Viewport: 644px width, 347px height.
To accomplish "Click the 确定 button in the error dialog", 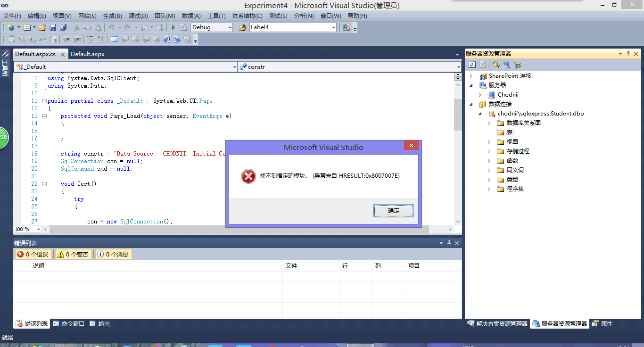I will point(394,211).
